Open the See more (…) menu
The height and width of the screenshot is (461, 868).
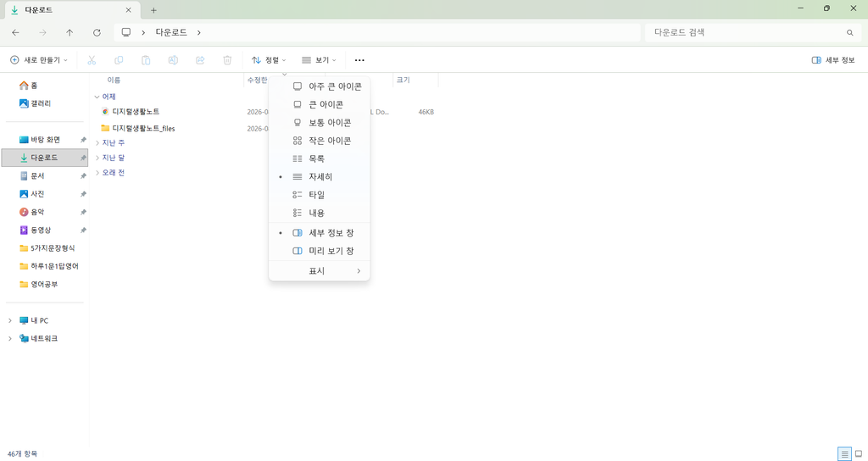[359, 60]
